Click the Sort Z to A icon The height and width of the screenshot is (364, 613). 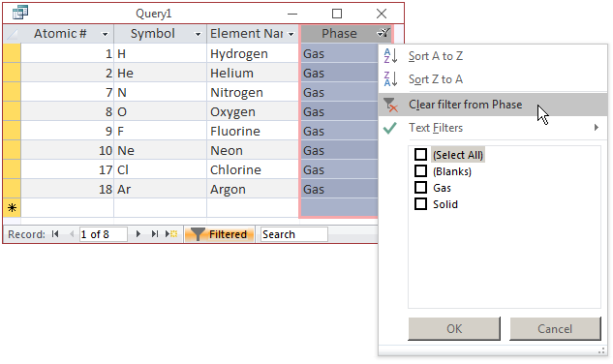[390, 79]
